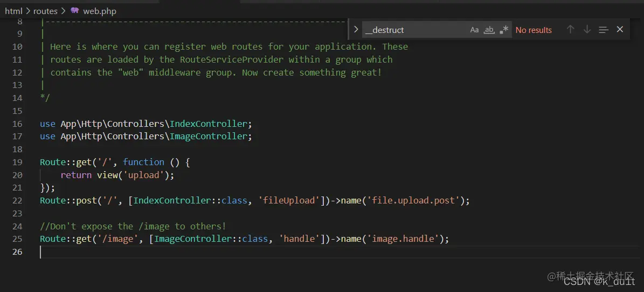Screen dimensions: 644x292
Task: Click the 'fileUpload' string on line 22
Action: point(289,201)
